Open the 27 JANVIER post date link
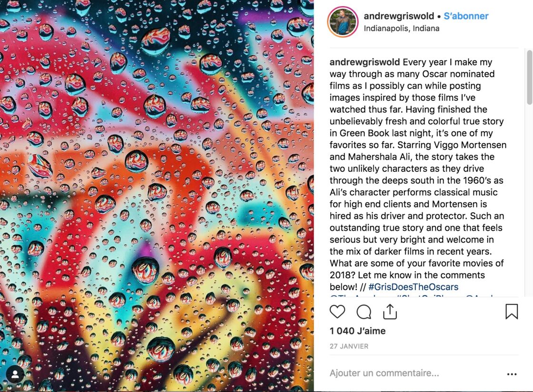This screenshot has height=392, width=533. click(x=349, y=346)
